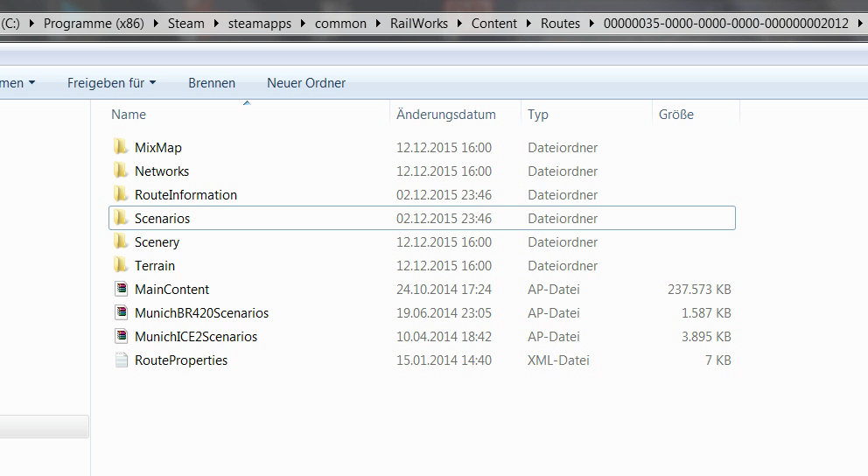Select the Terrain folder icon
Screen dimensions: 868x476
pyautogui.click(x=120, y=266)
